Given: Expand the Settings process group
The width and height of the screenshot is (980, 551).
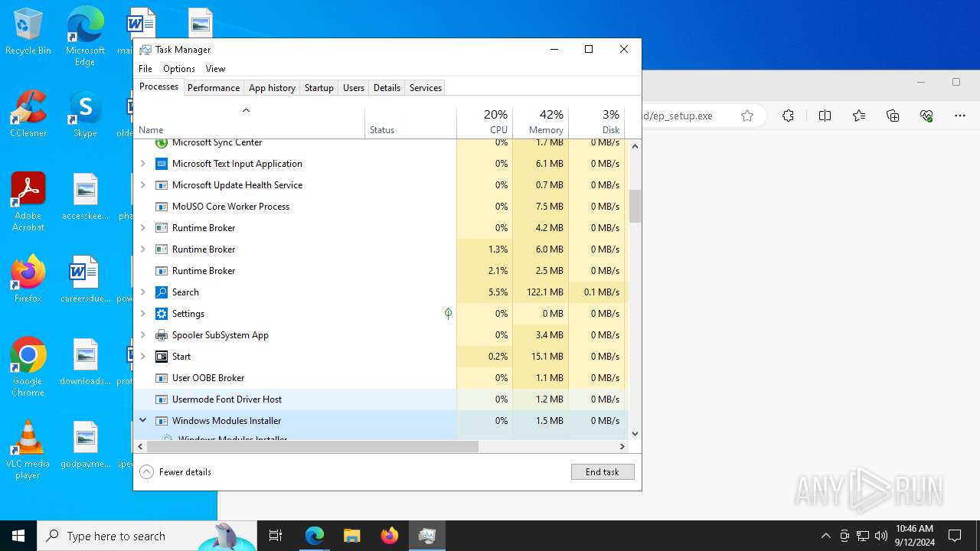Looking at the screenshot, I should tap(142, 314).
